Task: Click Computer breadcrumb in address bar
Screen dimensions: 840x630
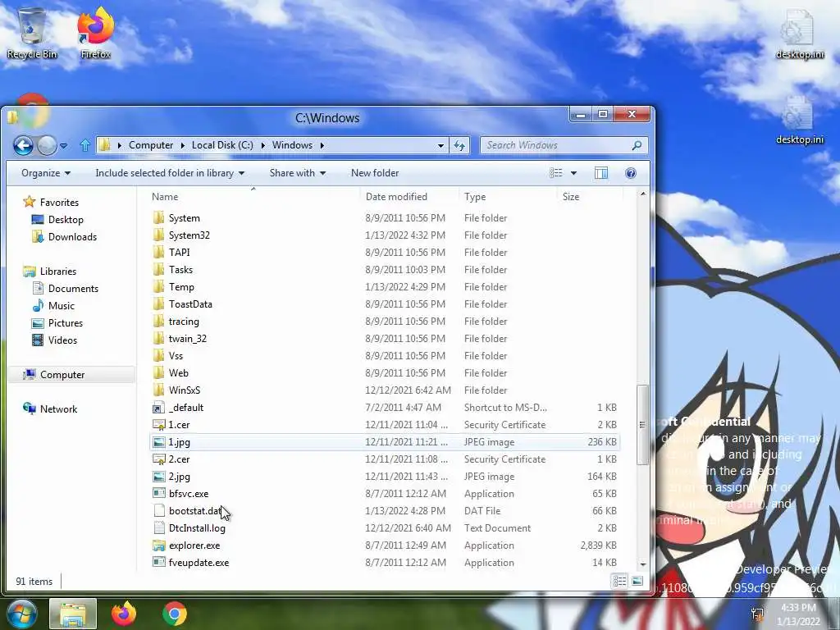Action: click(151, 145)
